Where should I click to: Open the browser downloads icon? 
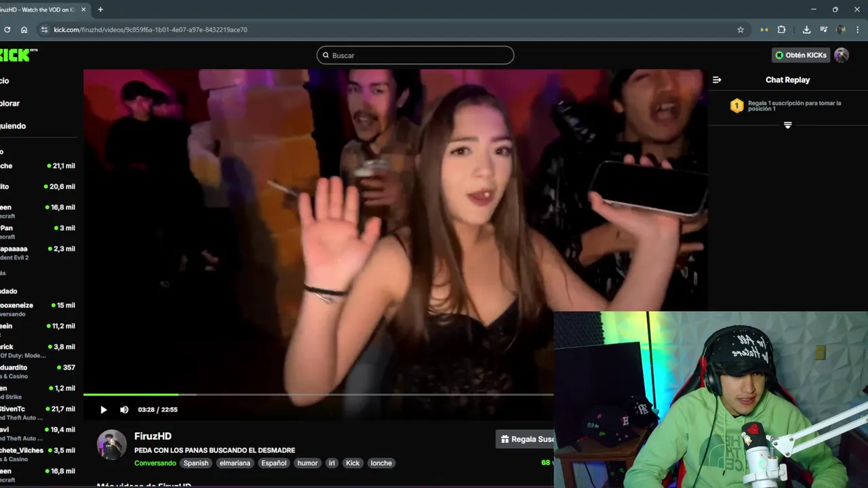click(806, 30)
